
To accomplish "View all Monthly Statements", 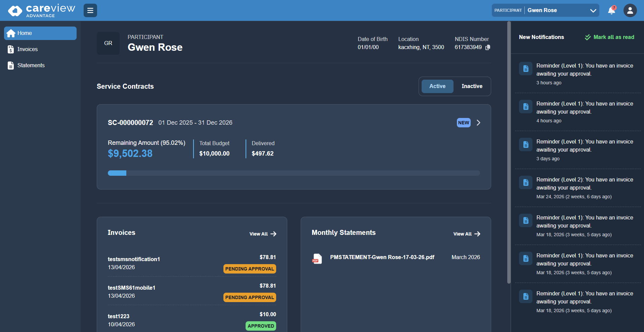I will (466, 234).
